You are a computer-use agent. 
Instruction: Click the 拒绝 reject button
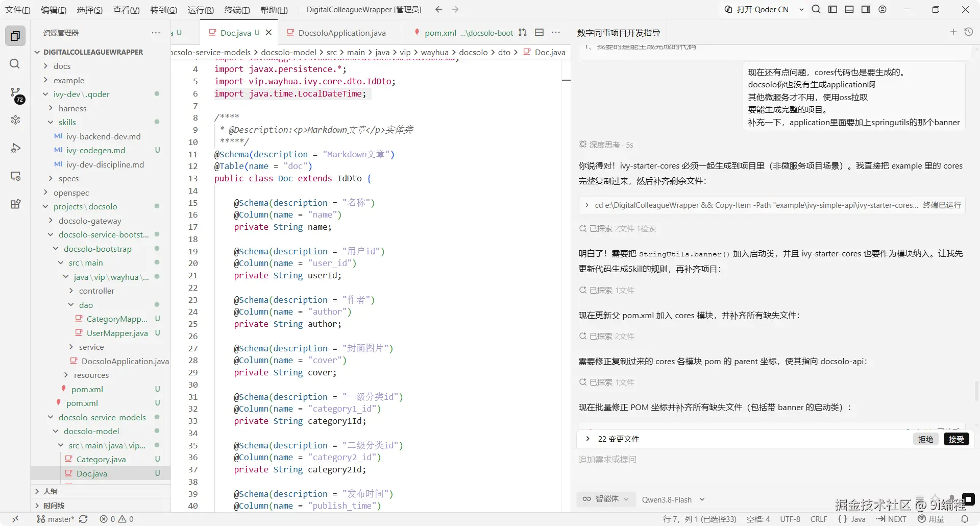click(x=925, y=439)
